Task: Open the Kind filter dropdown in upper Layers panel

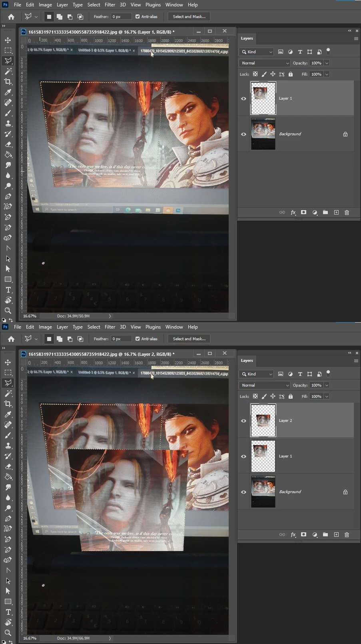Action: 257,52
